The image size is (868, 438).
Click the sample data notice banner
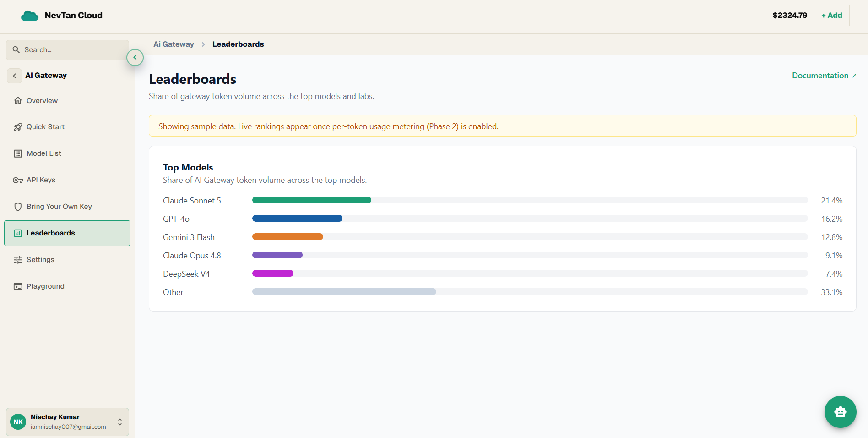(x=502, y=126)
